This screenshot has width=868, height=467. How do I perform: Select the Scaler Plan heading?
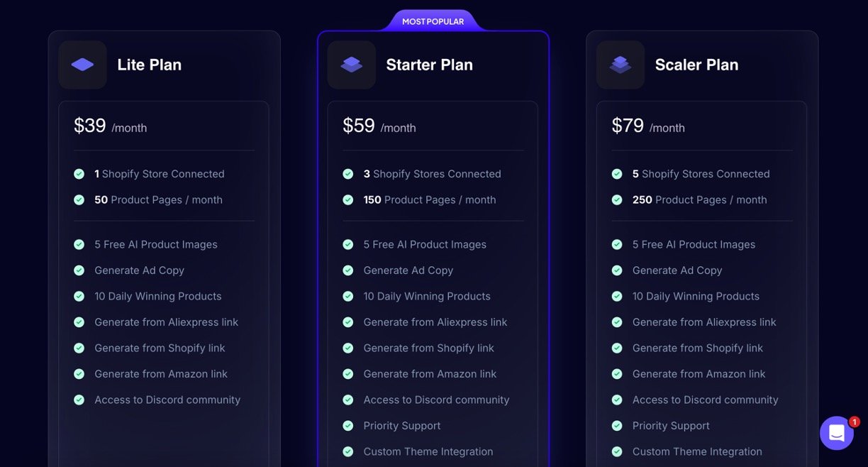696,65
